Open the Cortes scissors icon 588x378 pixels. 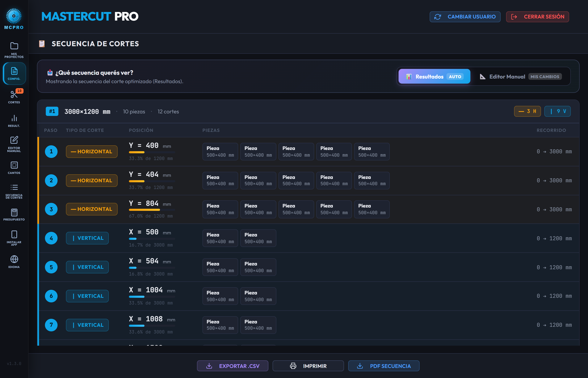(14, 94)
